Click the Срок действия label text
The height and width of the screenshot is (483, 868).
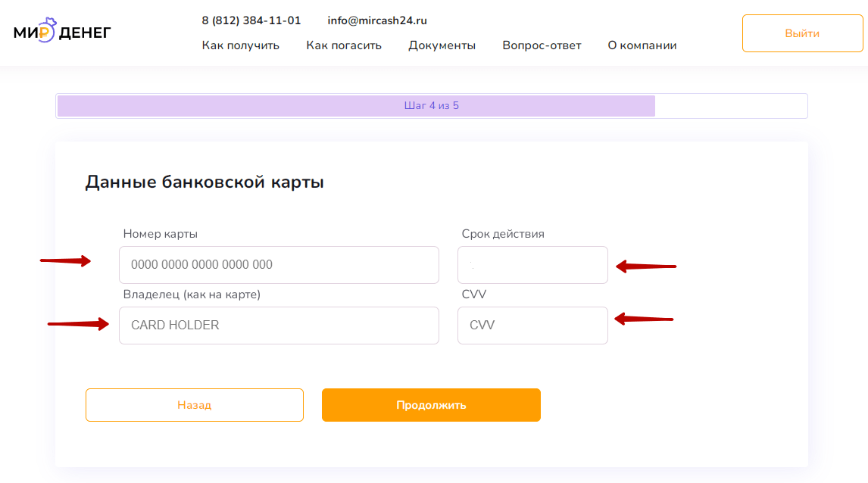click(503, 234)
